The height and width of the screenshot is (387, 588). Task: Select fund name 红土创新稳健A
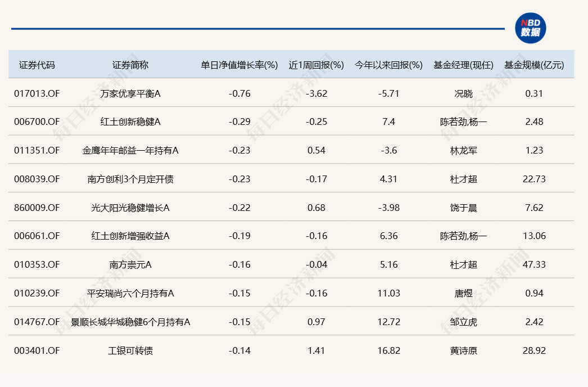130,121
